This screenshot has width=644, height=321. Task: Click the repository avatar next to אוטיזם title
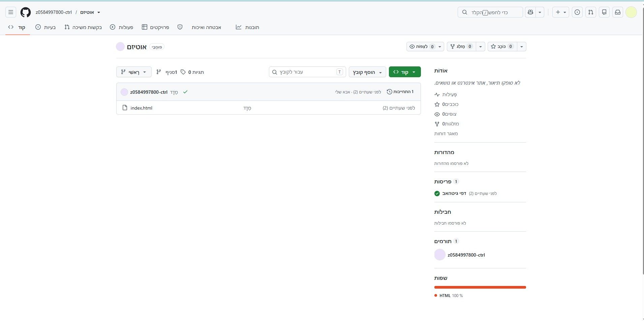click(120, 47)
